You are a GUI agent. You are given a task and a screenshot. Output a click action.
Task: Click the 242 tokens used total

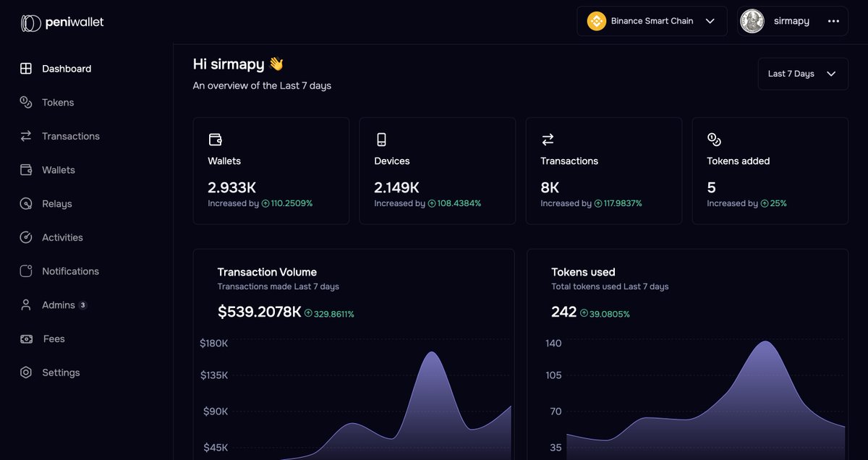pos(563,312)
